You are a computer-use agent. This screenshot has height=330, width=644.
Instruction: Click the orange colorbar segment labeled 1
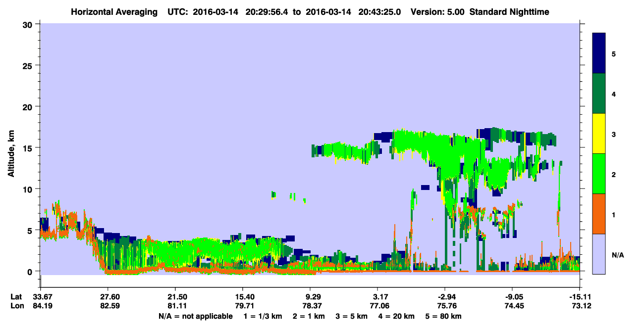(599, 214)
